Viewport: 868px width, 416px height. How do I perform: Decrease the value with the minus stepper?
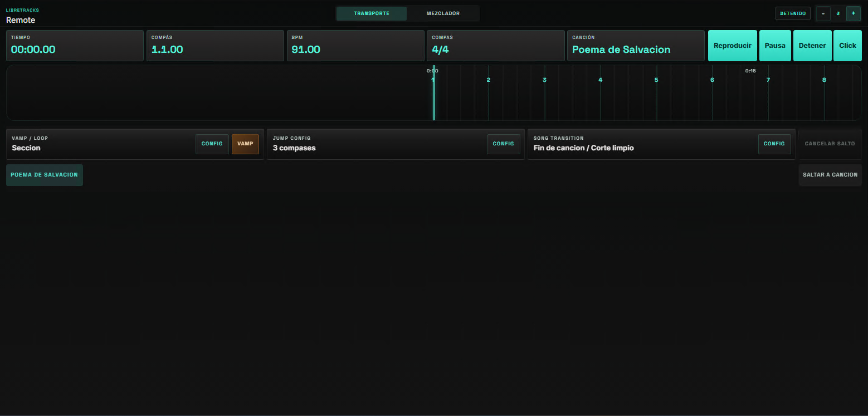823,13
